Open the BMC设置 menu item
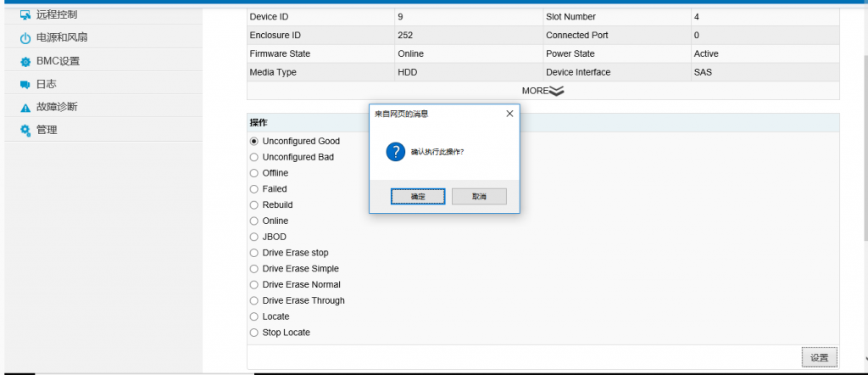 [58, 62]
